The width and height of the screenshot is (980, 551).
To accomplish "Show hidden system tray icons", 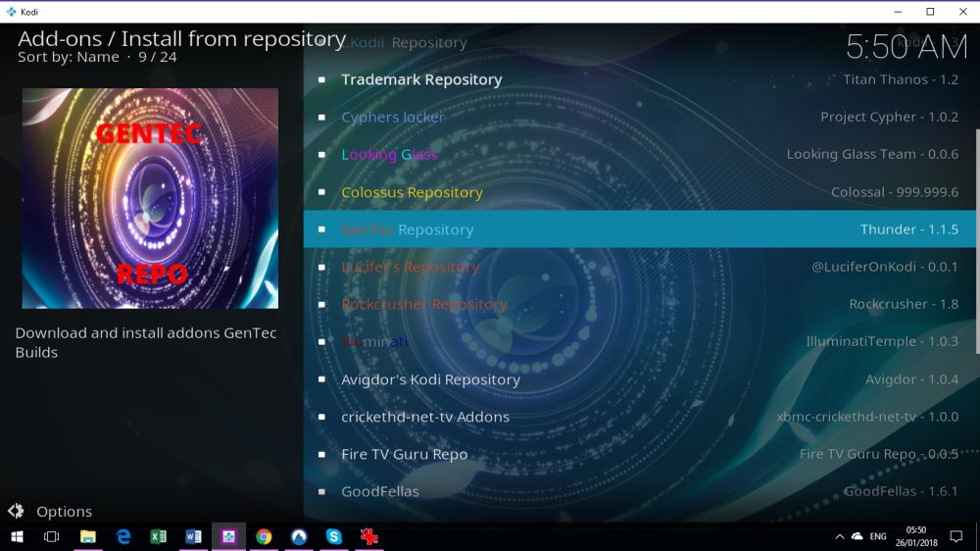I will point(840,536).
